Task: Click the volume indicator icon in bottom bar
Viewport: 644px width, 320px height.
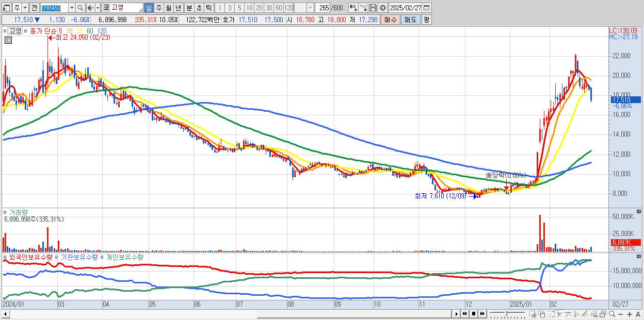Action: tap(594, 314)
